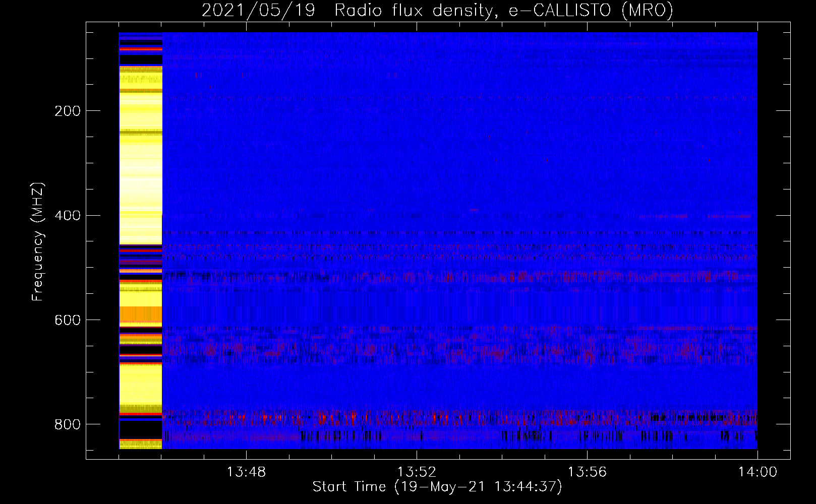
Task: Click the 13:48 time tick label
Action: pos(246,472)
